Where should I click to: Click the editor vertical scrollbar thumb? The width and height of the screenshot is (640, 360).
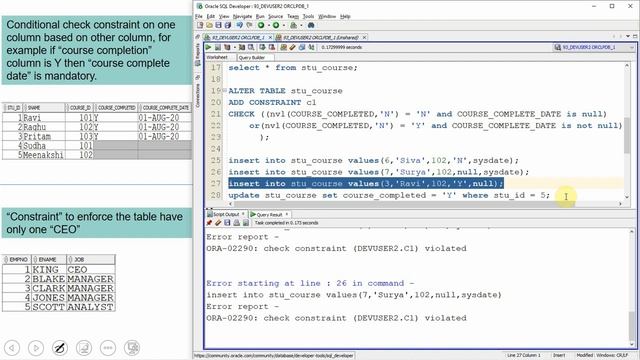tap(627, 137)
